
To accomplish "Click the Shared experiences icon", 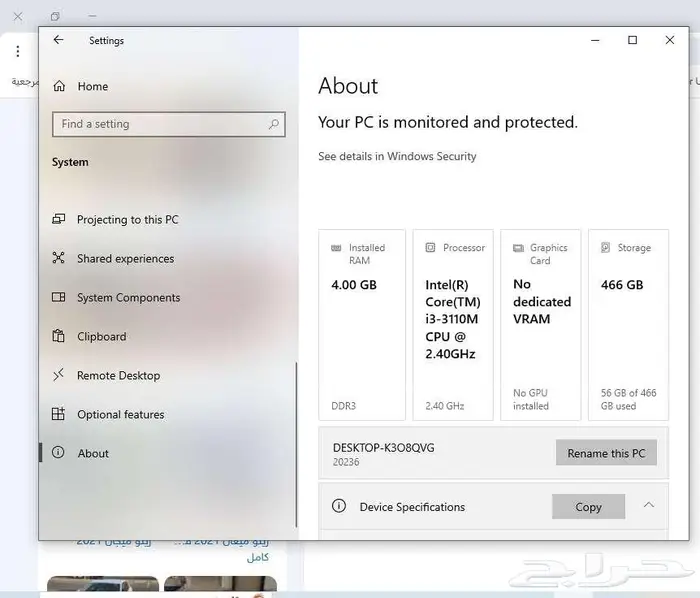I will [x=58, y=259].
